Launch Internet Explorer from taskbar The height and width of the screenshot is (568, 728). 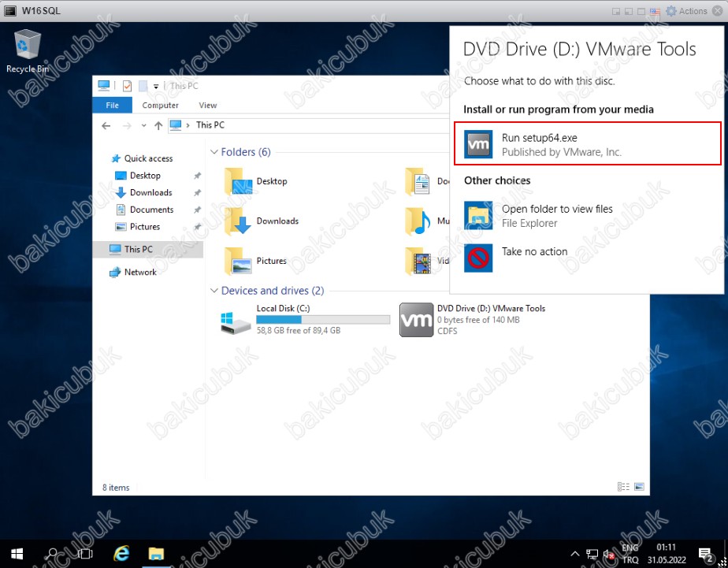tap(121, 554)
